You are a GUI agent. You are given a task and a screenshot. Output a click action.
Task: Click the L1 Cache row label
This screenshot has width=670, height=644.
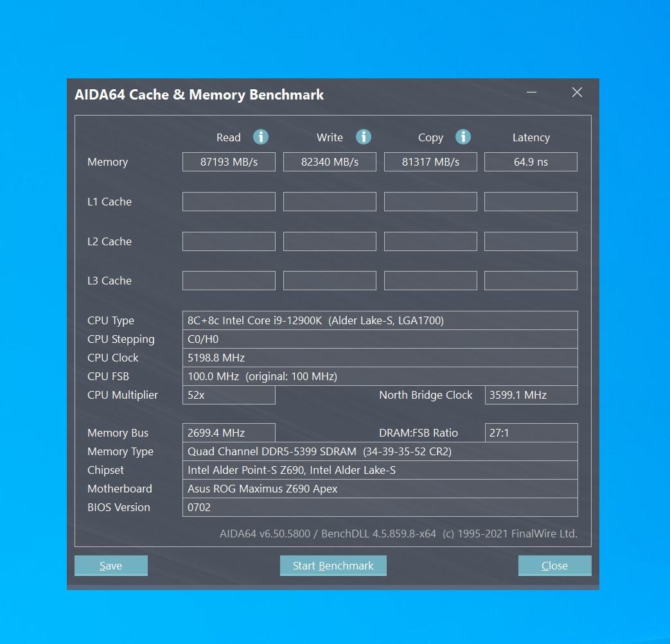pyautogui.click(x=109, y=202)
